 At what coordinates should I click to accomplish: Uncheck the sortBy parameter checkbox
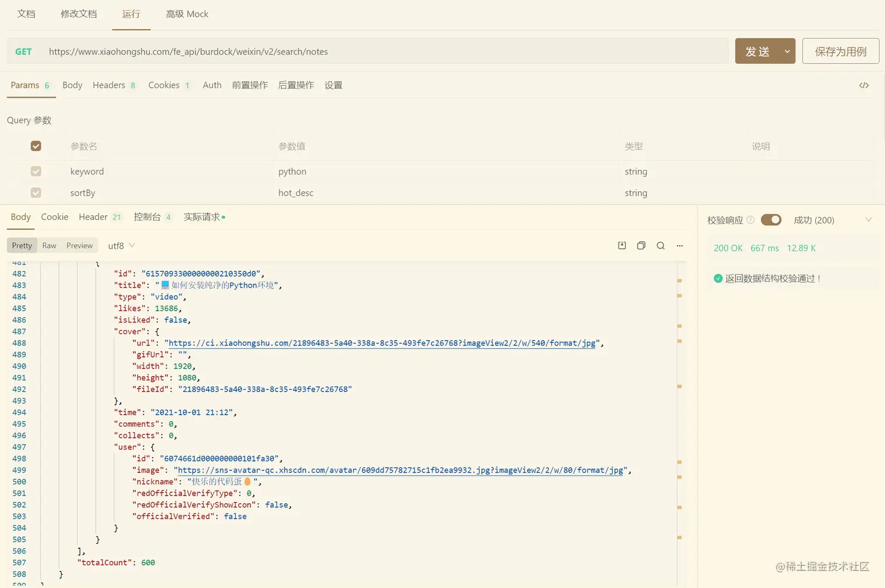(36, 192)
